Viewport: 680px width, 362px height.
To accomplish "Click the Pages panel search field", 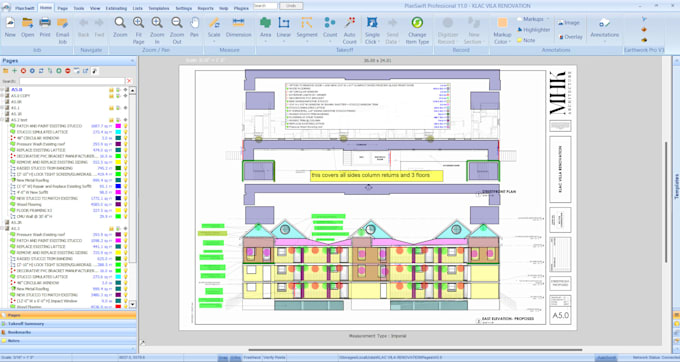I will (x=72, y=81).
